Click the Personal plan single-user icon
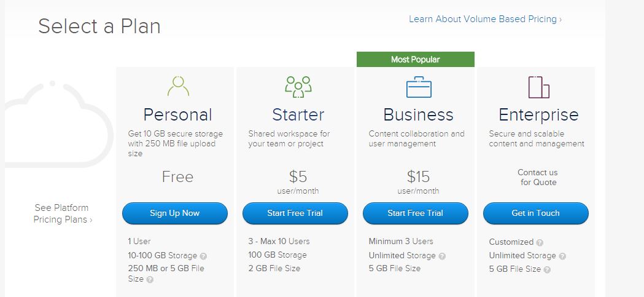Screen dimensions: 644x297 [177, 86]
